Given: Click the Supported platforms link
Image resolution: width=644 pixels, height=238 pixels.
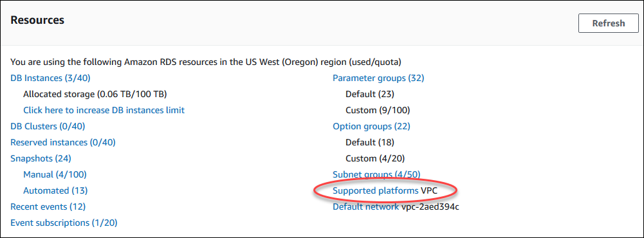Looking at the screenshot, I should (x=375, y=190).
